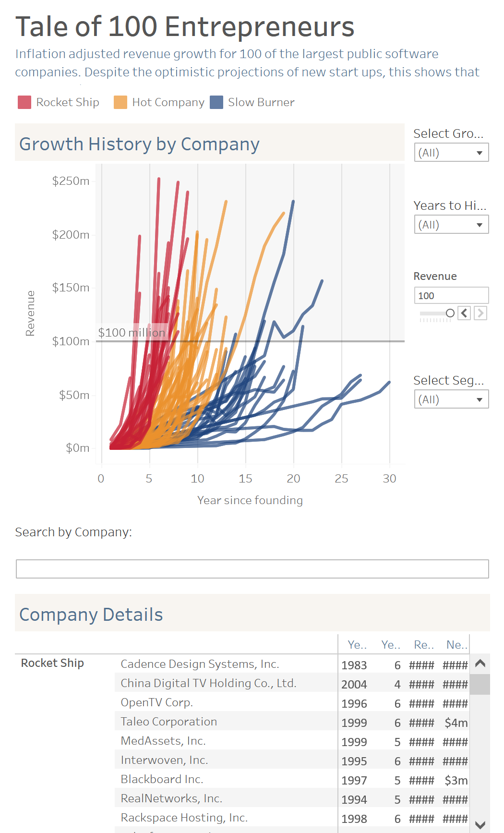Click the Revenue value input field

click(x=451, y=296)
